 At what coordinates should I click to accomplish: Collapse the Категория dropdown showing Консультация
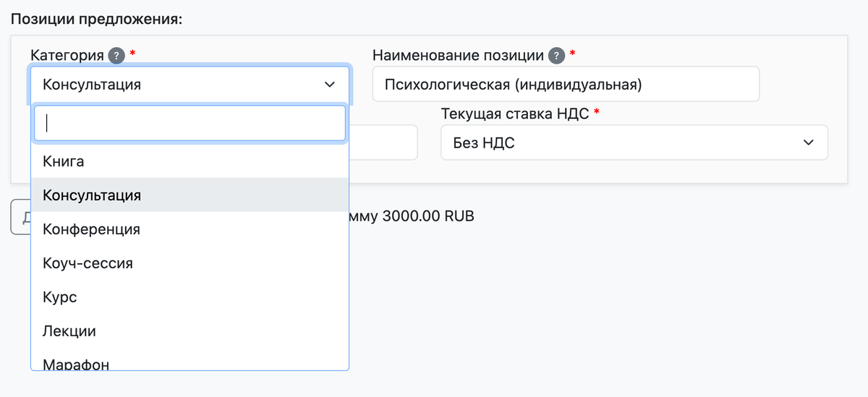[x=190, y=85]
